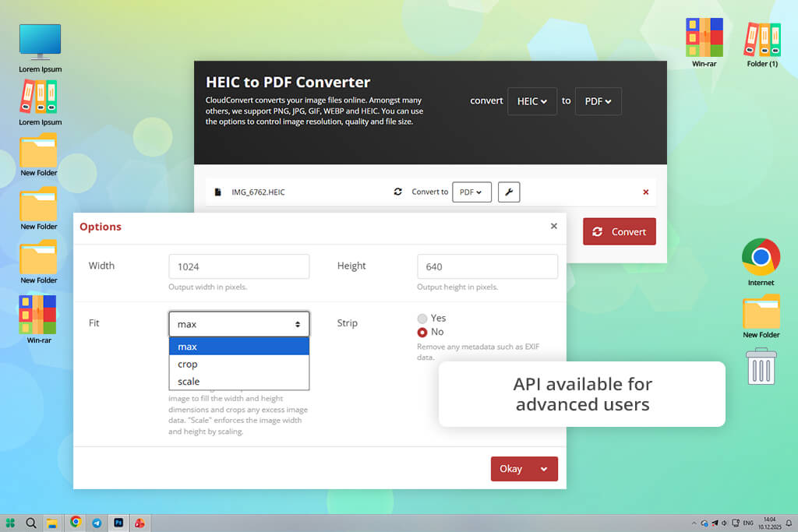Open the Start menu on taskbar

pos(10,523)
